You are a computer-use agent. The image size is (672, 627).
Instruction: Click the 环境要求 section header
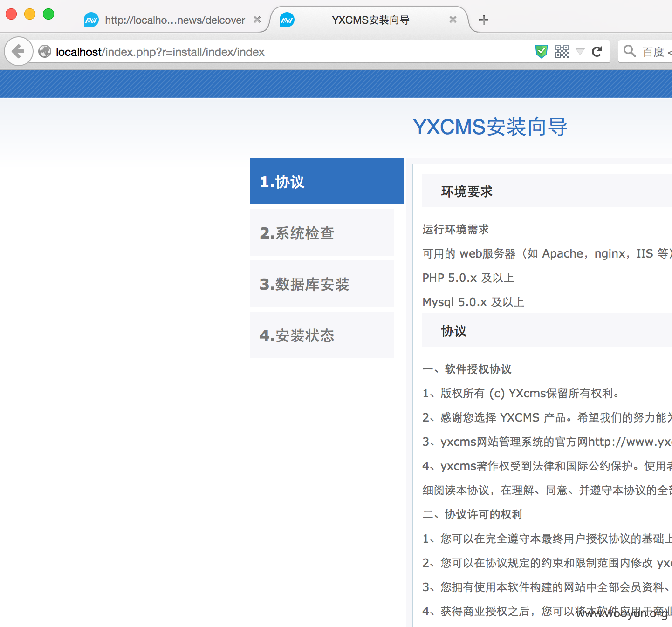[x=547, y=191]
